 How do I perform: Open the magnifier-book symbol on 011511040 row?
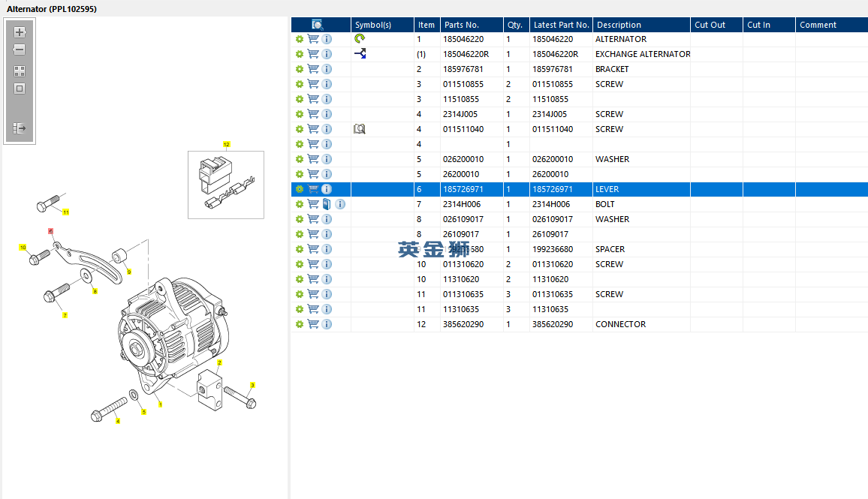coord(360,129)
